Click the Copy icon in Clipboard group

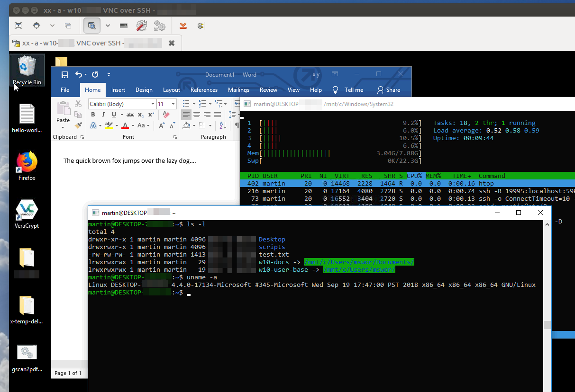[x=78, y=115]
